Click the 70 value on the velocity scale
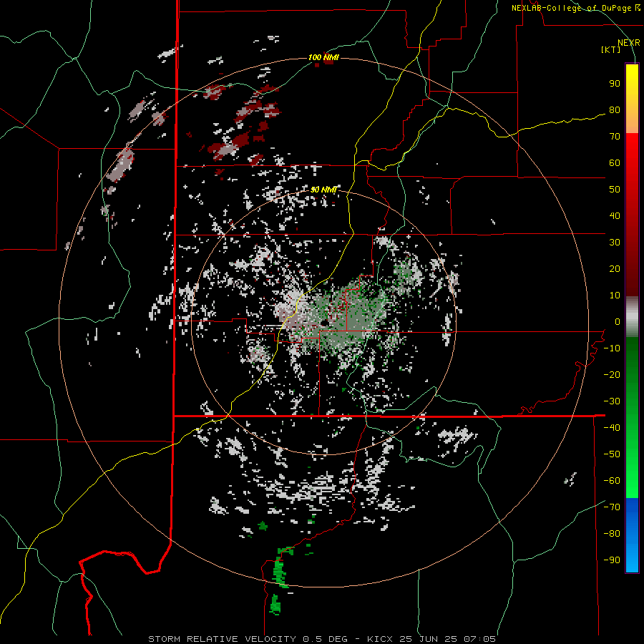The image size is (644, 644). tap(615, 137)
